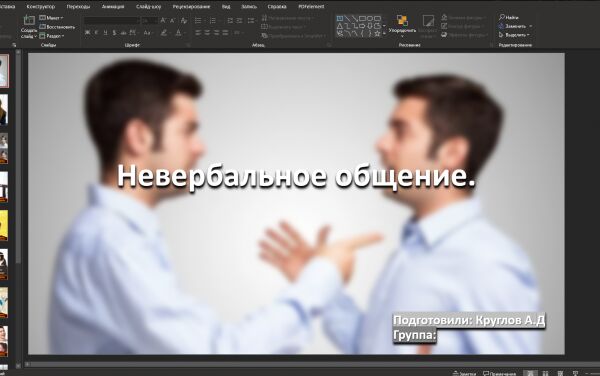Toggle text shadow (S)

114,33
